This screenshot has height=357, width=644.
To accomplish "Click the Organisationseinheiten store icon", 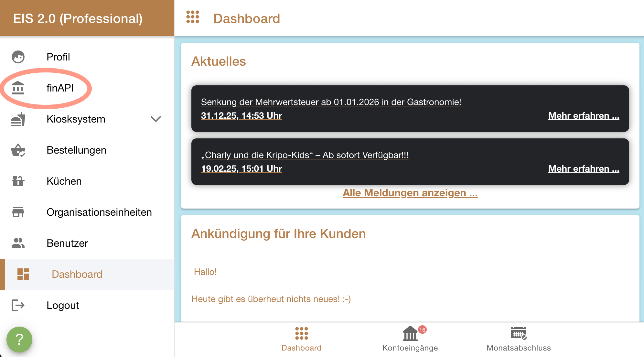I will (18, 212).
